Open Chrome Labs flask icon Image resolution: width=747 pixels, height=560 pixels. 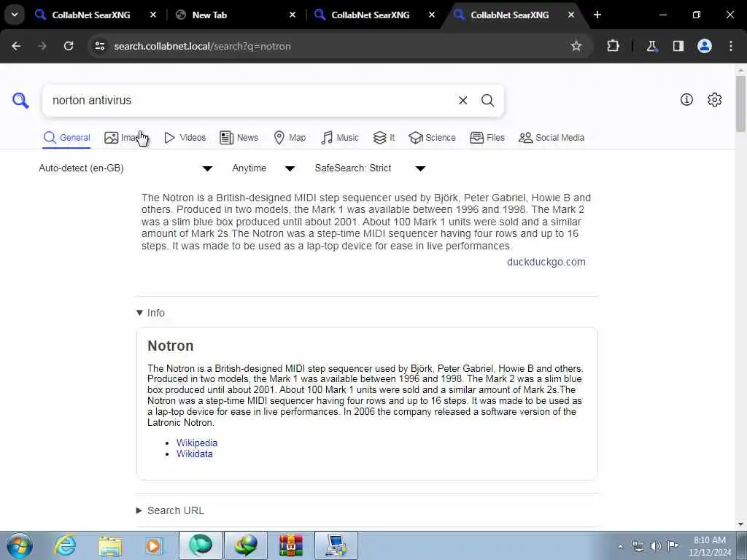point(651,46)
